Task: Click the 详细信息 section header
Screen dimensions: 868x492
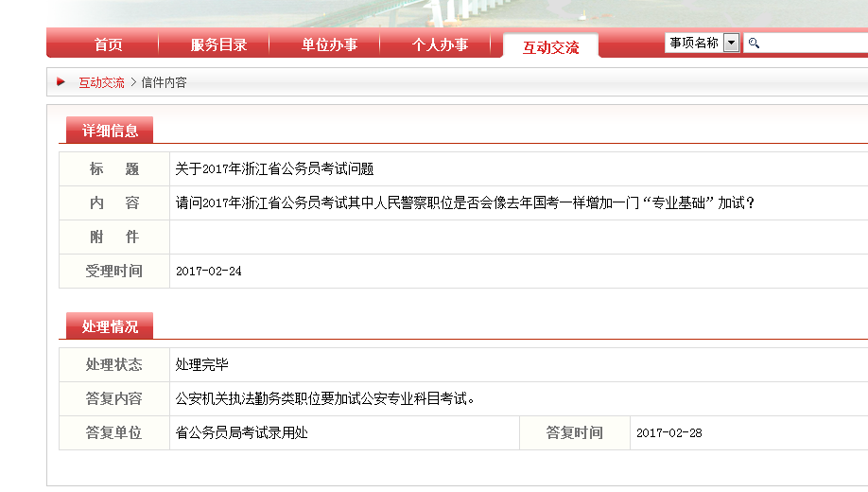Action: [x=110, y=131]
